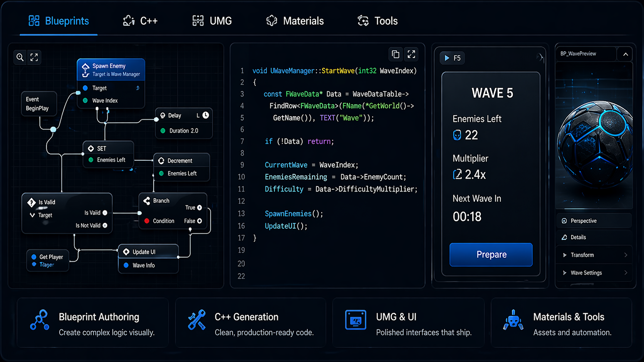Click the 00:18 countdown timer
The image size is (644, 362).
click(x=467, y=217)
